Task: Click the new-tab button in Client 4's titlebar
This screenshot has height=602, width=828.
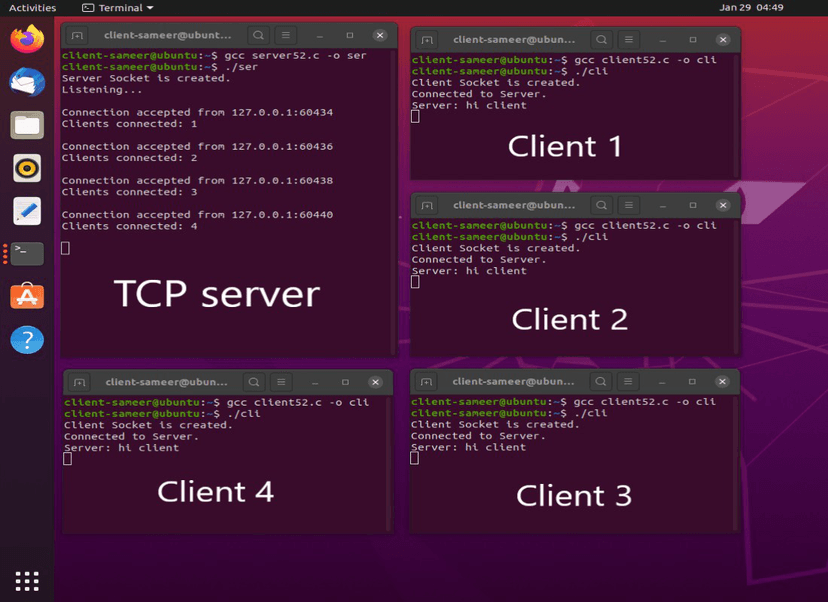Action: [x=77, y=382]
